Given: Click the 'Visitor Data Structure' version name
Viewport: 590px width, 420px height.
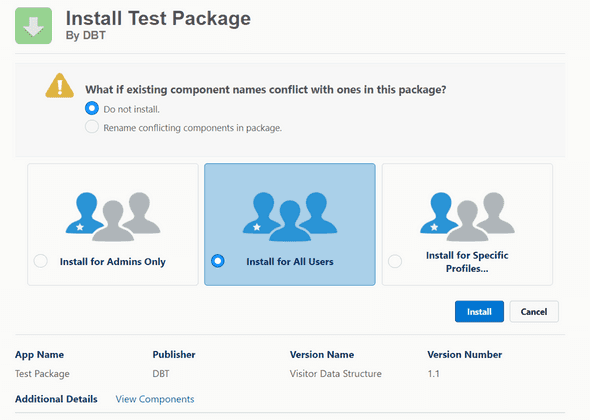Looking at the screenshot, I should tap(336, 374).
